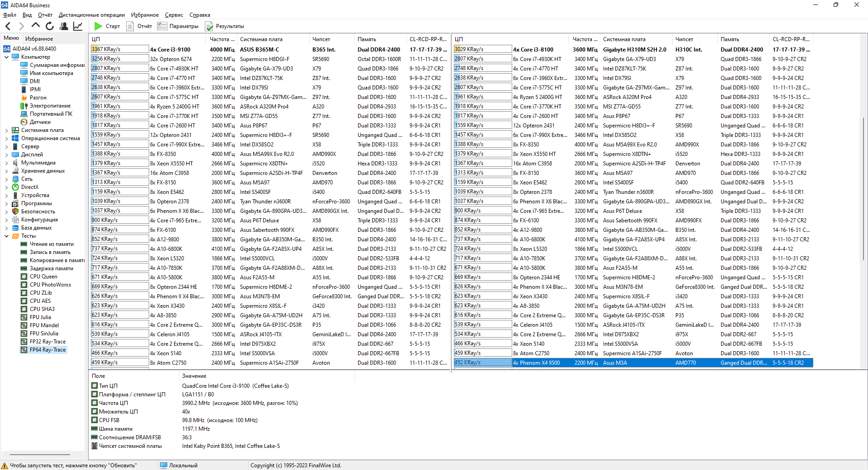Open the IPMI page in the tree
This screenshot has height=470, width=868.
point(31,89)
